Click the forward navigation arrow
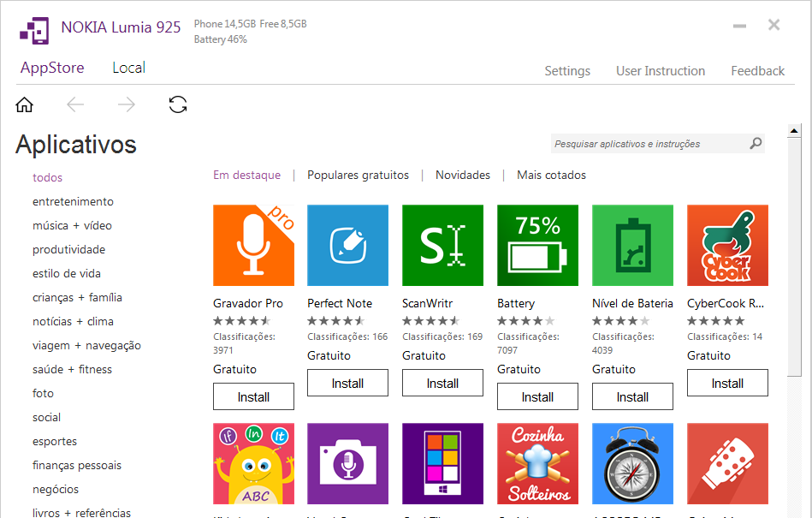The height and width of the screenshot is (518, 812). (x=127, y=104)
